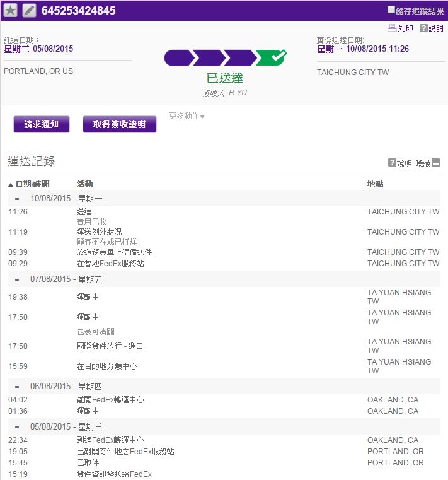This screenshot has height=480, width=448.
Task: Click the 01:36 運輸中 entry
Action: [x=88, y=411]
